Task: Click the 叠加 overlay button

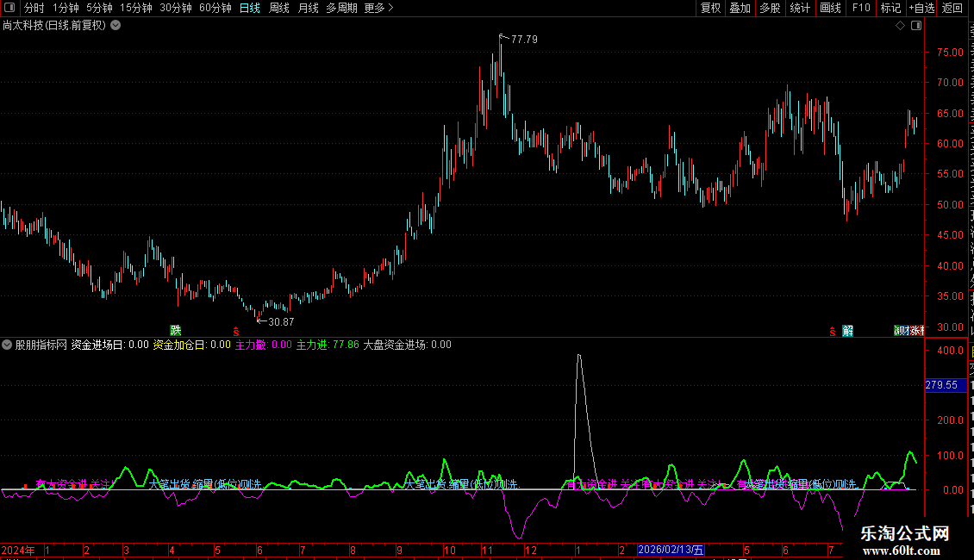Action: click(x=740, y=8)
